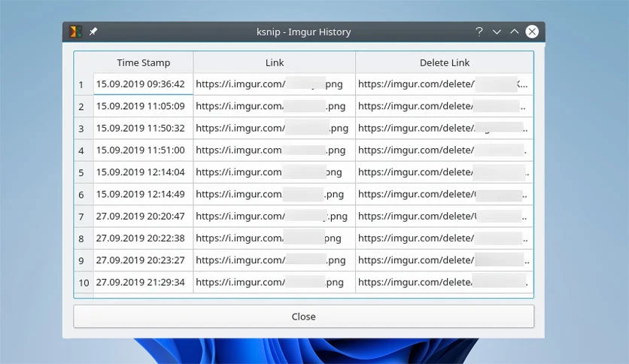Viewport: 629px width, 364px height.
Task: Select row header number 3
Action: coord(84,129)
